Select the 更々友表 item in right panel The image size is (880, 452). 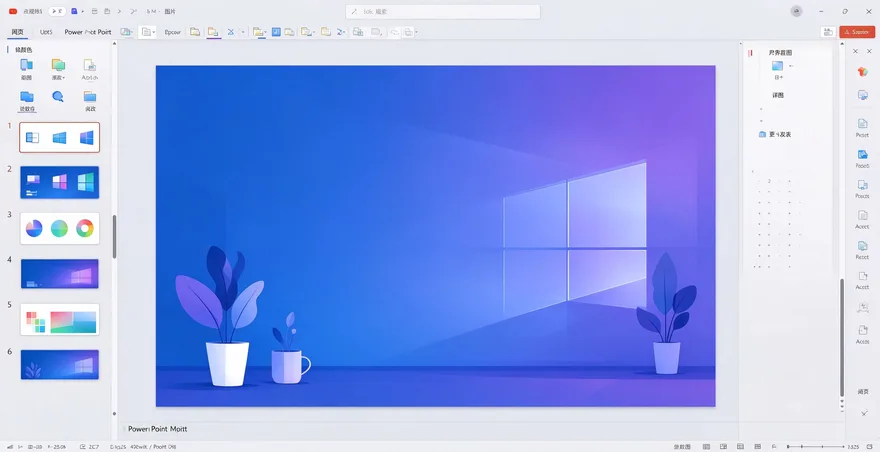pos(775,135)
